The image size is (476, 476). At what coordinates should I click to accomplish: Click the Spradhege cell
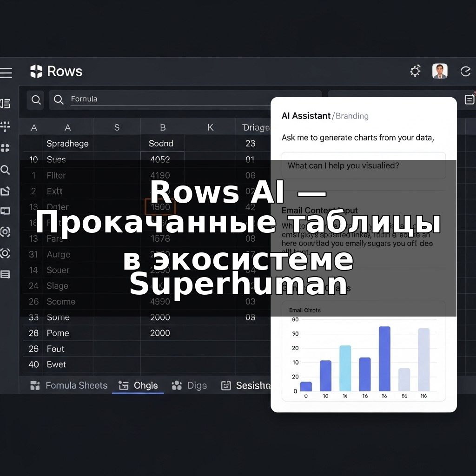(67, 144)
